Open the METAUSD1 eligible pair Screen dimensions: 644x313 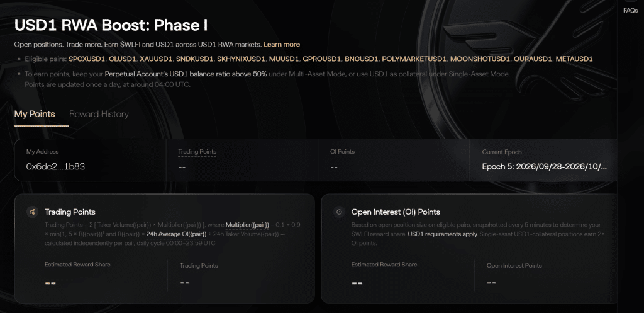(574, 59)
